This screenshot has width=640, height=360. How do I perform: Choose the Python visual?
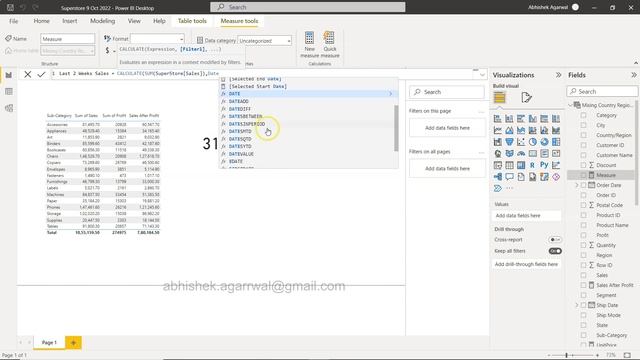[x=544, y=165]
